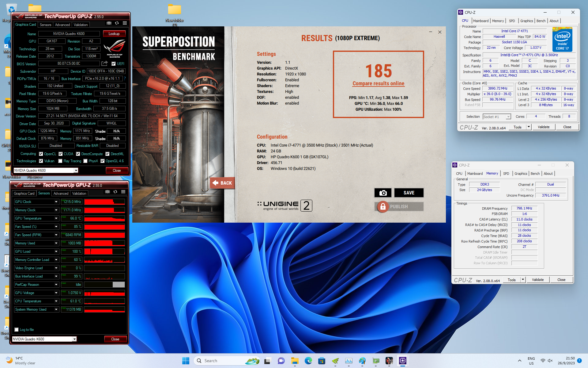Click the bus interface question mark icon
This screenshot has height=368, width=588.
125,79
